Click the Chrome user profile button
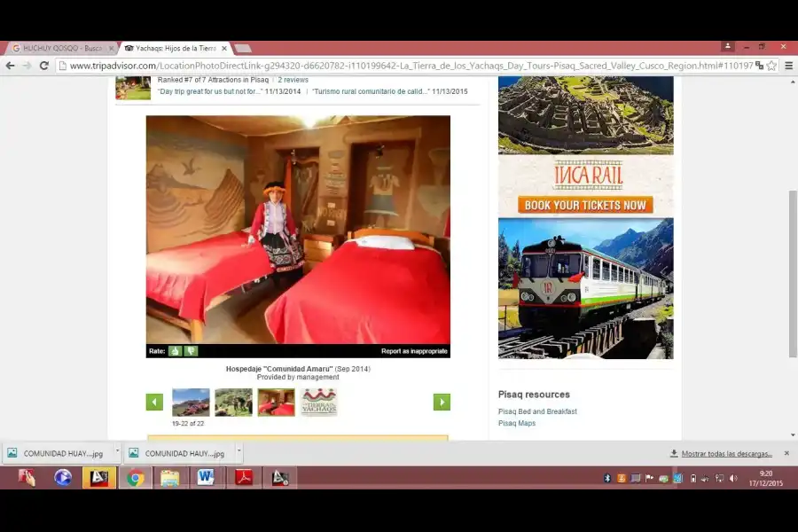The height and width of the screenshot is (532, 798). 728,46
